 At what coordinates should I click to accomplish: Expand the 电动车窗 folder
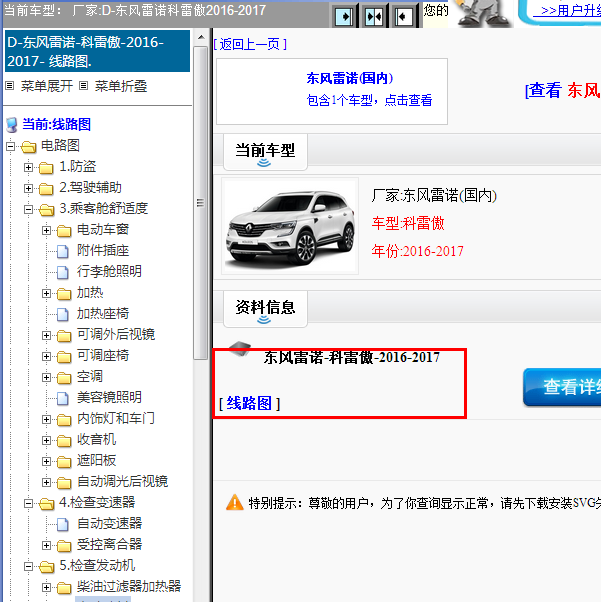pyautogui.click(x=46, y=230)
